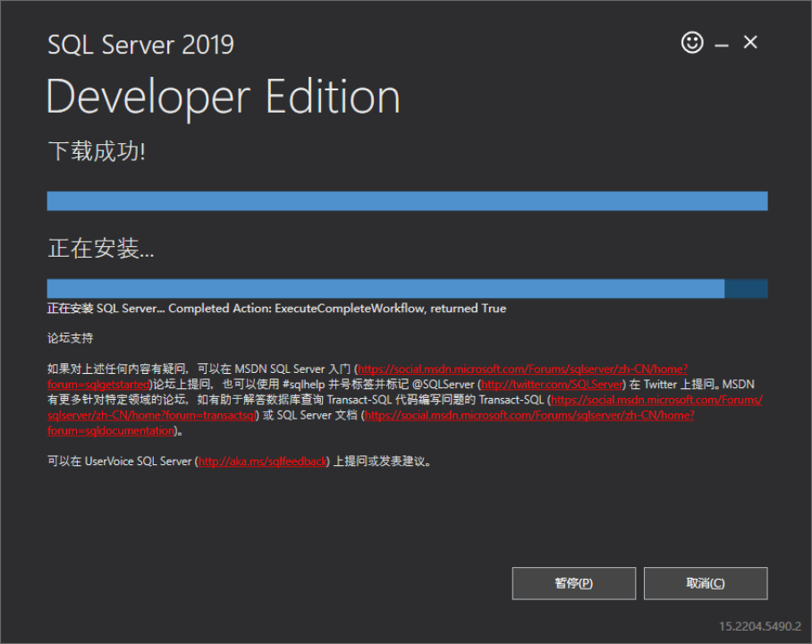812x644 pixels.
Task: Open the sqldocumentation forum link
Action: point(529,416)
